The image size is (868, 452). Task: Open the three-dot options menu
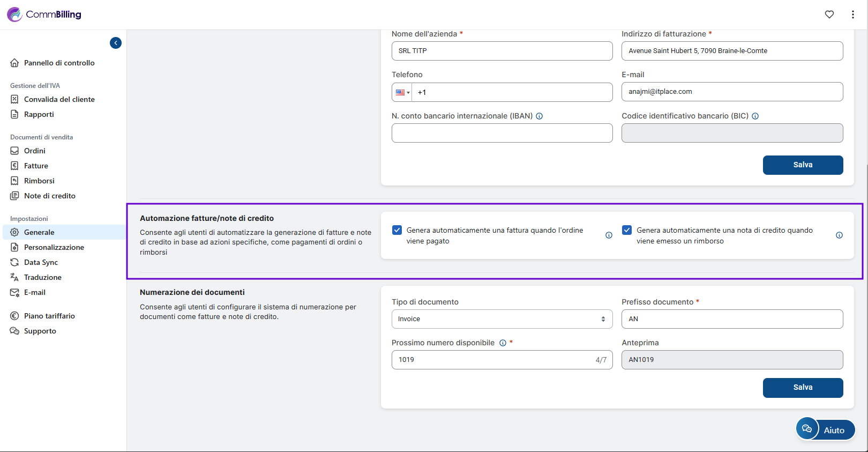pyautogui.click(x=852, y=14)
